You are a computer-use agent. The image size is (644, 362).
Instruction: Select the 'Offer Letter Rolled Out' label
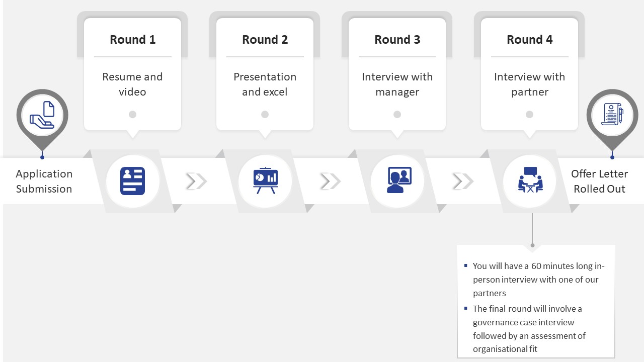(599, 182)
